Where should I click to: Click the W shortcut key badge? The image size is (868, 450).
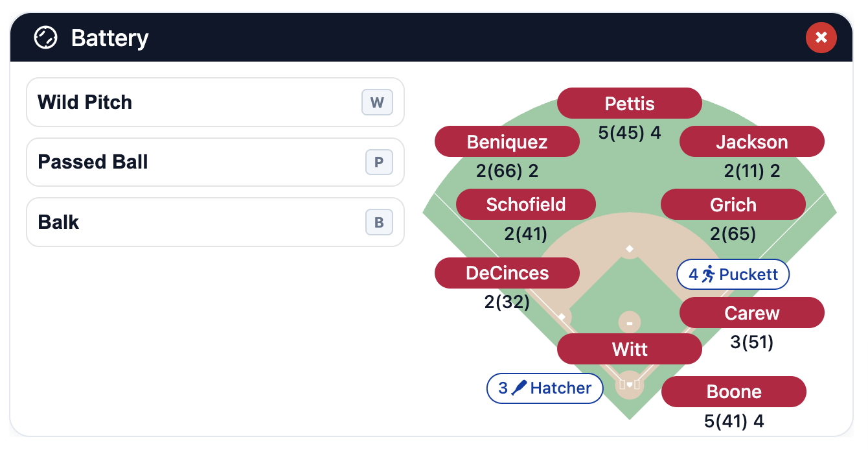377,102
